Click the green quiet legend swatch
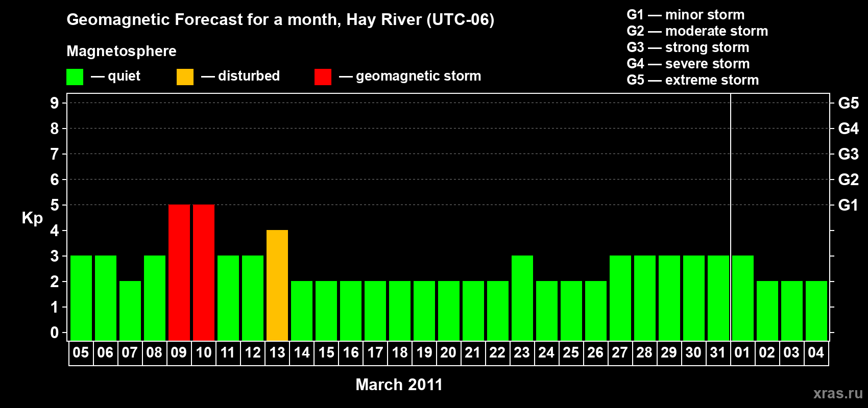This screenshot has height=408, width=868. tap(75, 77)
